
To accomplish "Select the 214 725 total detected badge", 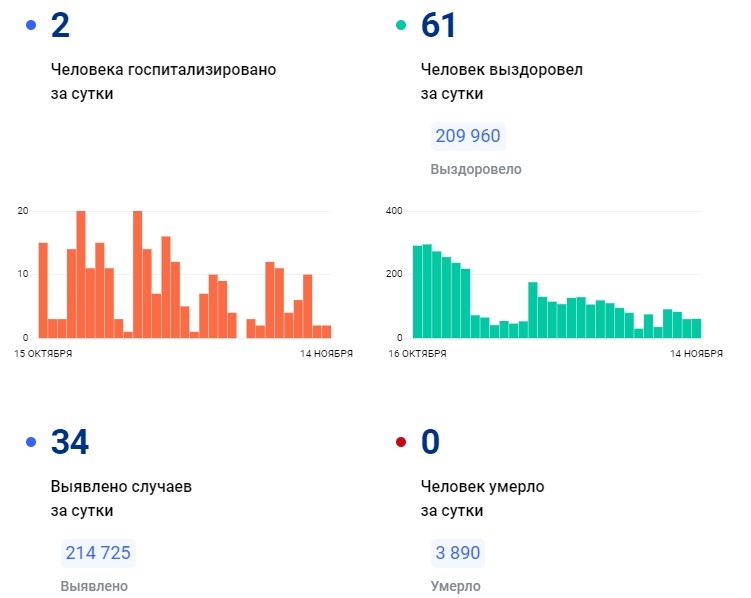I will (x=98, y=553).
